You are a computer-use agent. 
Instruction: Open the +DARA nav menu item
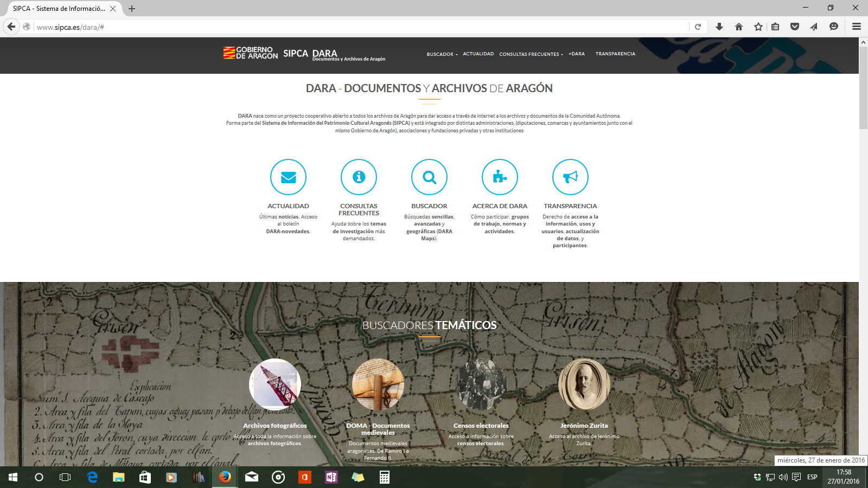pos(577,54)
